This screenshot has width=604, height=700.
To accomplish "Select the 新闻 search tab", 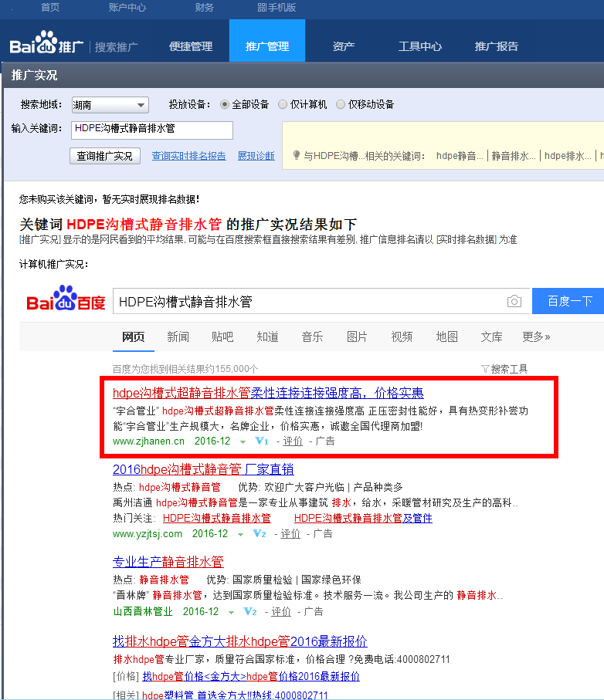I will [178, 336].
